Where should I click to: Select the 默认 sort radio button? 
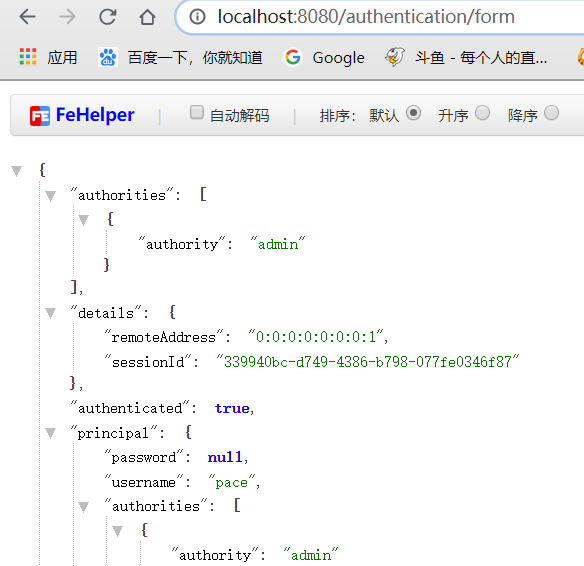coord(413,113)
